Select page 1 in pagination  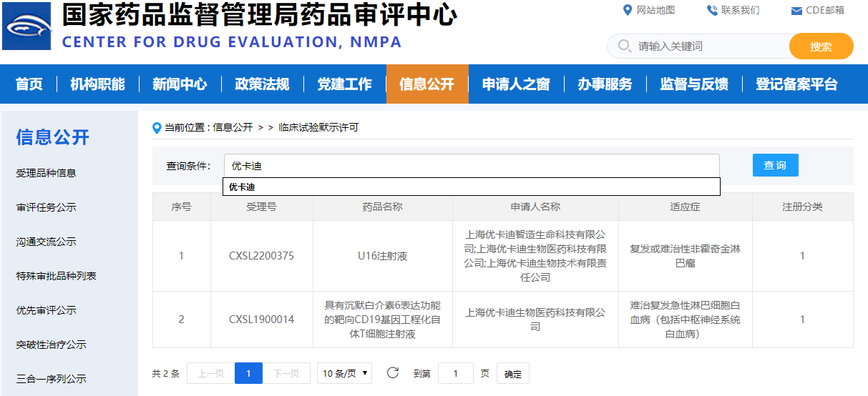coord(248,373)
